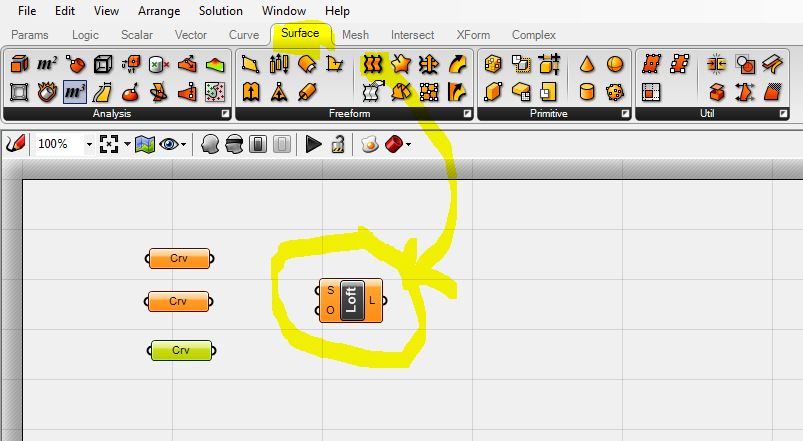Image resolution: width=803 pixels, height=441 pixels.
Task: Open the navigation map icon
Action: (x=145, y=144)
